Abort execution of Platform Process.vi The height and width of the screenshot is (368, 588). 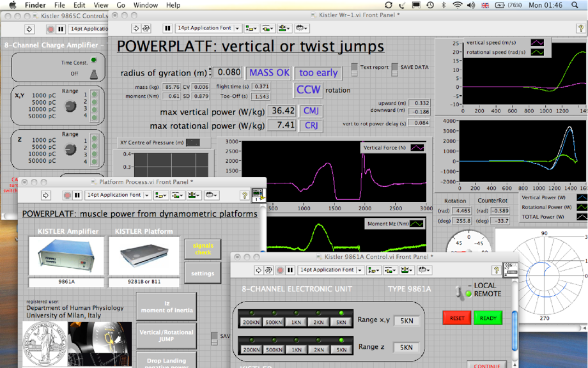tap(67, 195)
